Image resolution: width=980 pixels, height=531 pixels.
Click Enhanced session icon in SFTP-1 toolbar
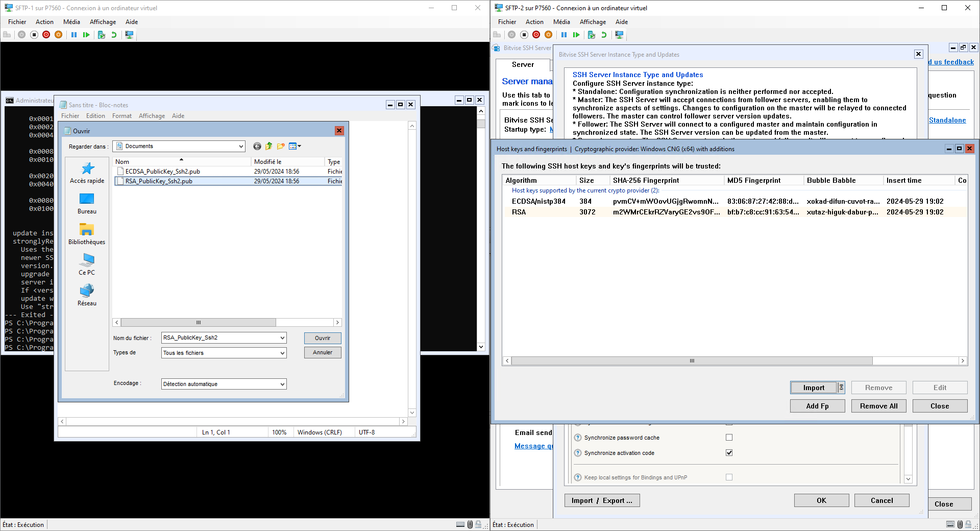click(129, 35)
